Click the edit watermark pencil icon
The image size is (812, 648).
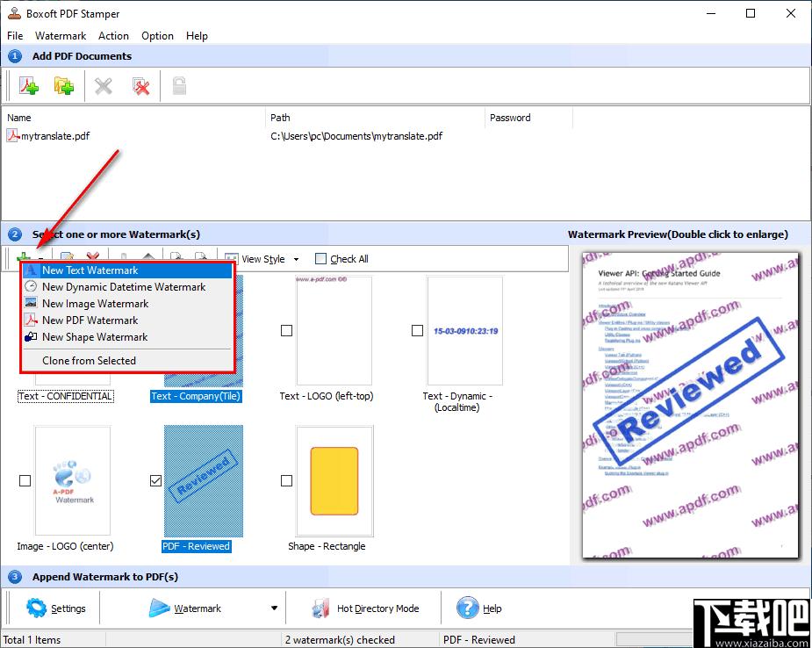pos(68,257)
